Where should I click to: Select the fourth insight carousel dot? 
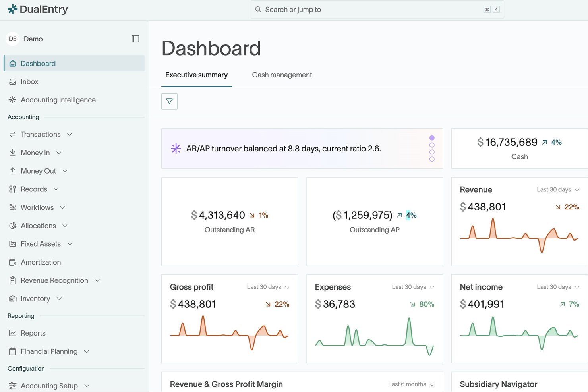tap(432, 159)
